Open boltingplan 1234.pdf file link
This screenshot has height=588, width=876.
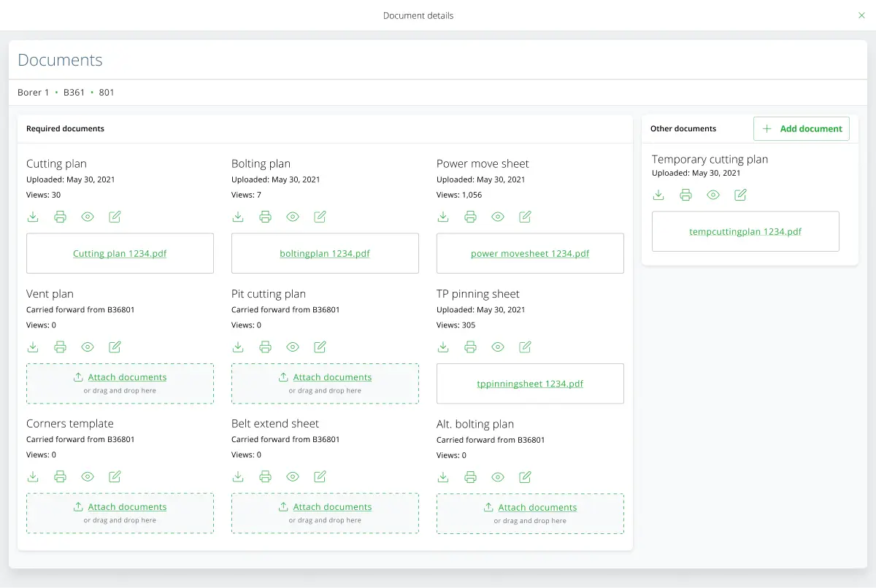tap(325, 254)
